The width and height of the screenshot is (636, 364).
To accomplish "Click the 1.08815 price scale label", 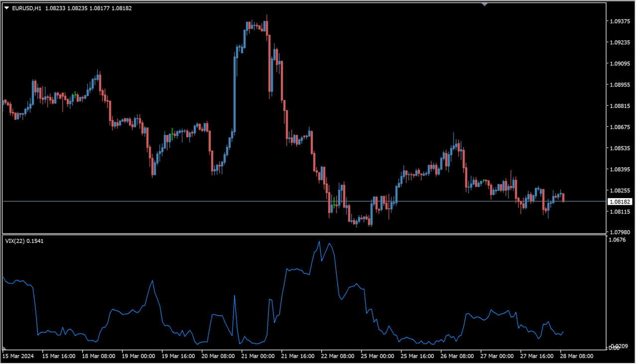I will click(x=620, y=106).
